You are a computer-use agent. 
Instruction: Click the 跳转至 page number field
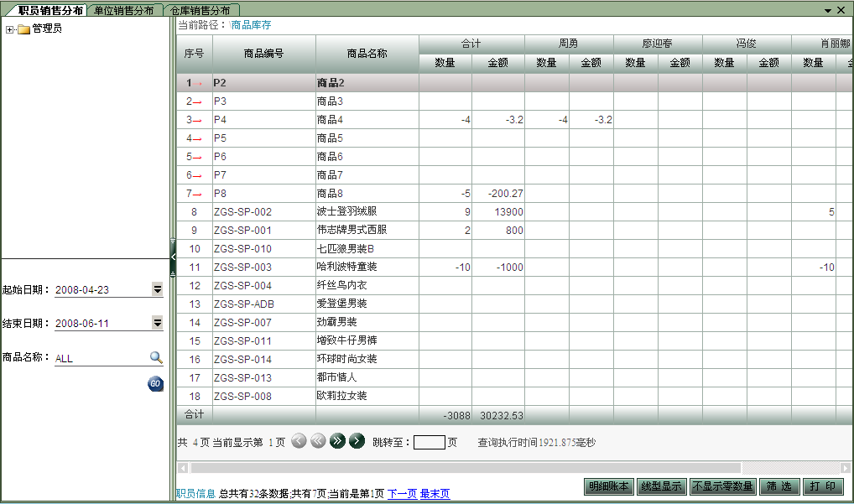(429, 442)
